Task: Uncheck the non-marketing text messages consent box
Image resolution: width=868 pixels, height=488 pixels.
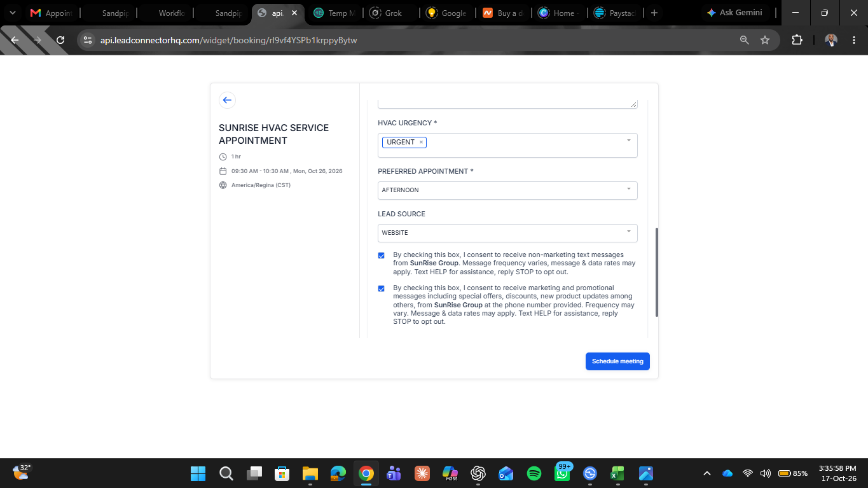Action: tap(382, 255)
